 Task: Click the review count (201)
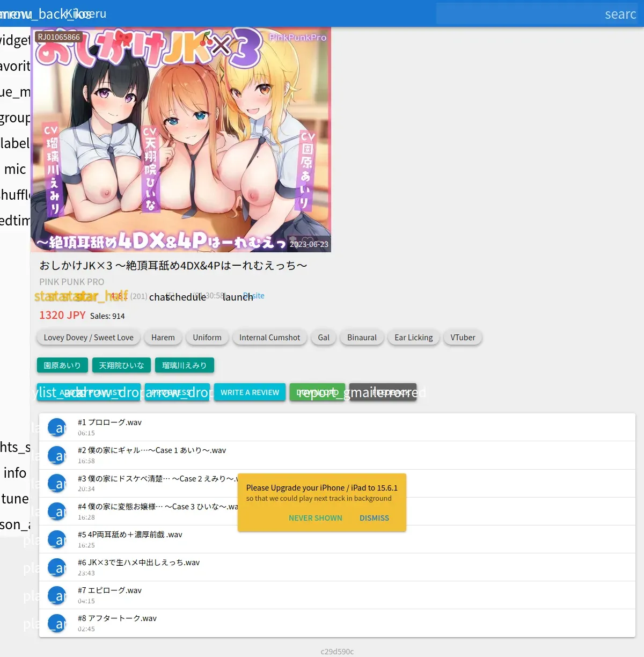139,296
